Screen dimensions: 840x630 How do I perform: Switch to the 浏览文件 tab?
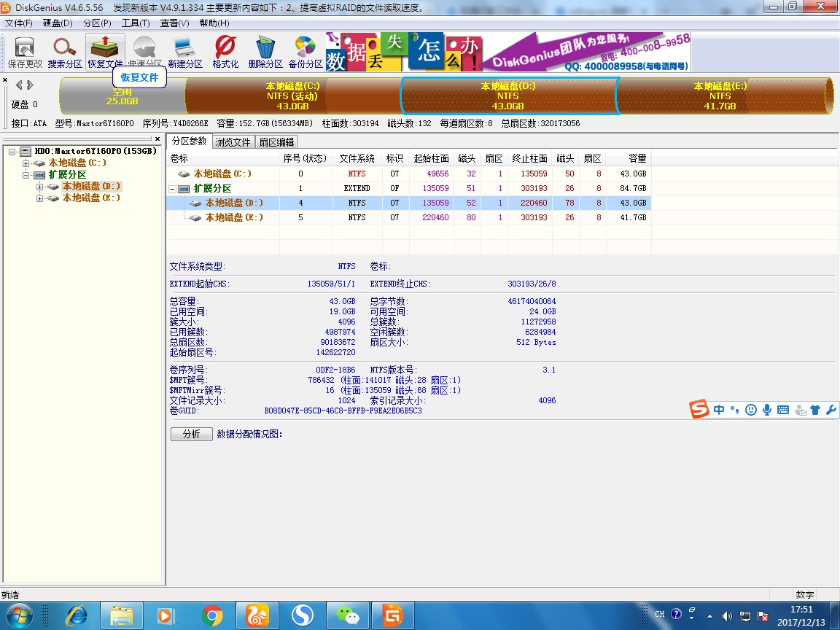pyautogui.click(x=233, y=142)
